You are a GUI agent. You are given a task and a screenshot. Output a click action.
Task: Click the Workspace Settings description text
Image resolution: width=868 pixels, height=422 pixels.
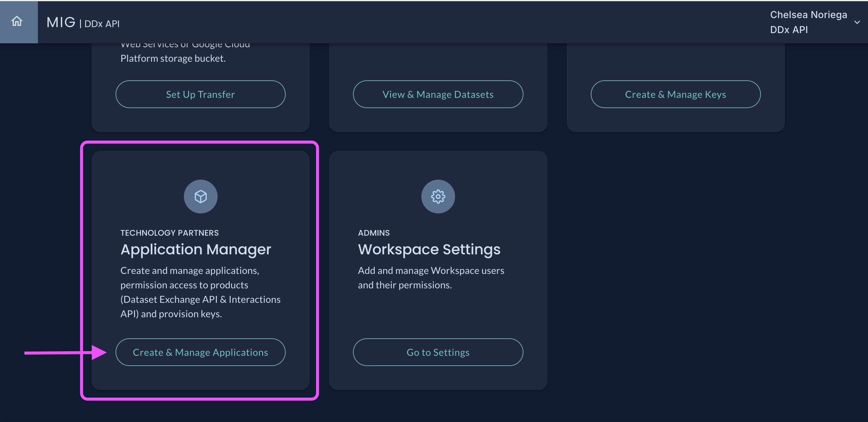coord(431,278)
